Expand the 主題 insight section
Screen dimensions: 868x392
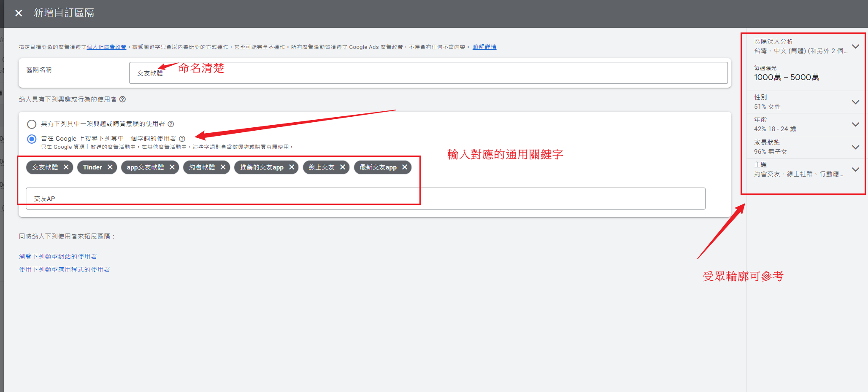[855, 169]
